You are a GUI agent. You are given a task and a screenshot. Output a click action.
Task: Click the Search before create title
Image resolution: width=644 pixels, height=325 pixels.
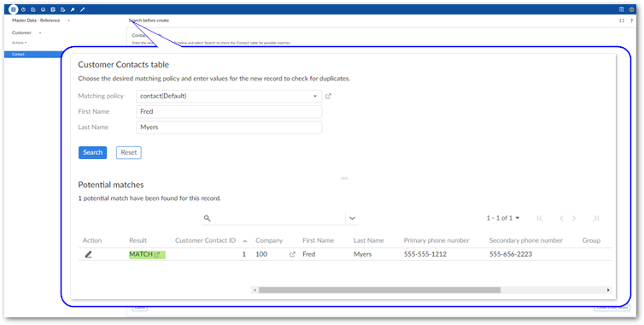tap(149, 21)
